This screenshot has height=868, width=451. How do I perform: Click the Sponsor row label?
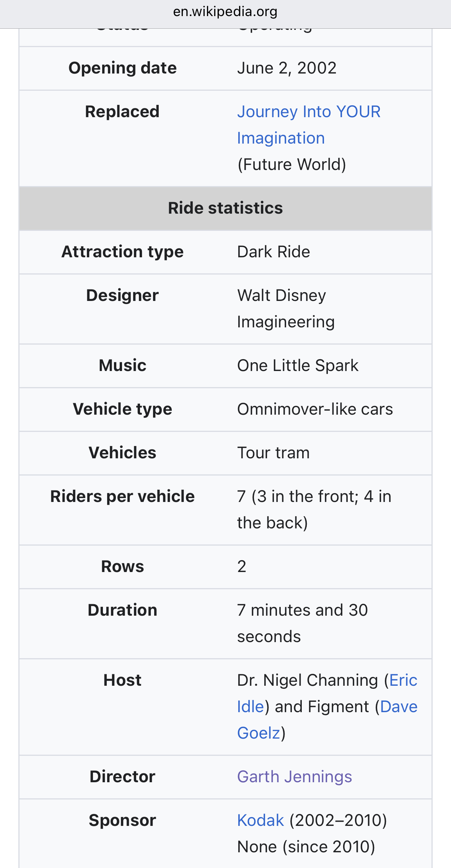coord(122,821)
